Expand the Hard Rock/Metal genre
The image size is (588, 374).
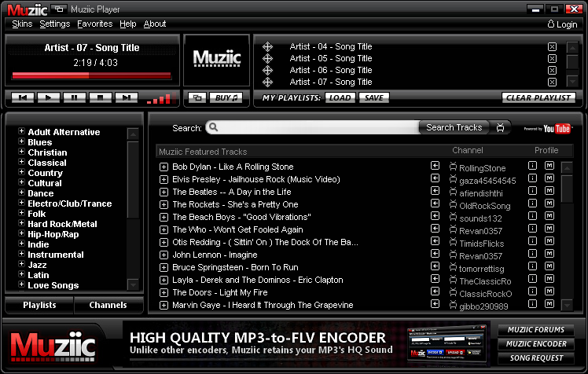click(x=21, y=223)
